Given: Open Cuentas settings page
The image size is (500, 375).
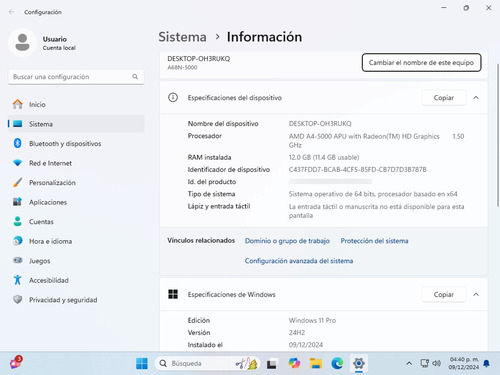Looking at the screenshot, I should pos(76,222).
